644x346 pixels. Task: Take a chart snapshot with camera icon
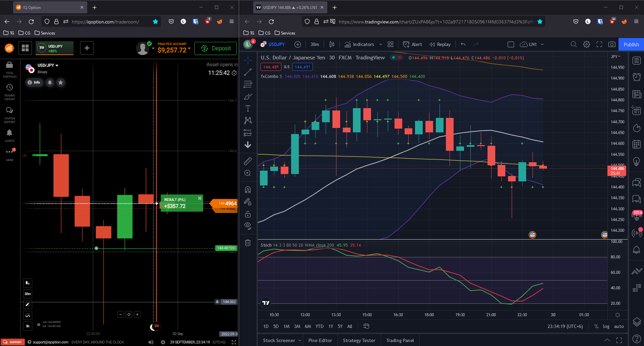coord(612,44)
